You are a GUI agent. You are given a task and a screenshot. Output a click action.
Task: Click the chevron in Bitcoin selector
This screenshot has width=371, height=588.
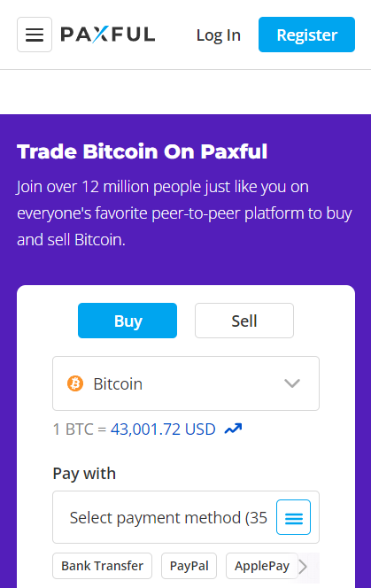292,383
